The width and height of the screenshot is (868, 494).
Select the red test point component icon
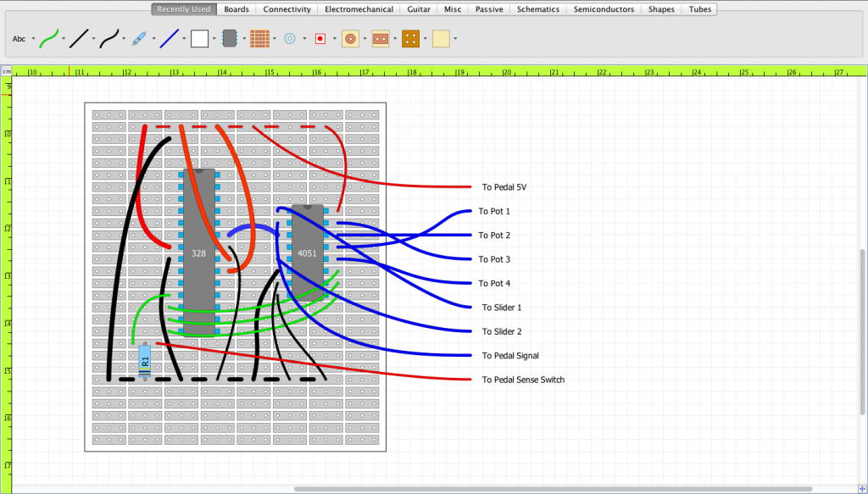click(x=322, y=38)
